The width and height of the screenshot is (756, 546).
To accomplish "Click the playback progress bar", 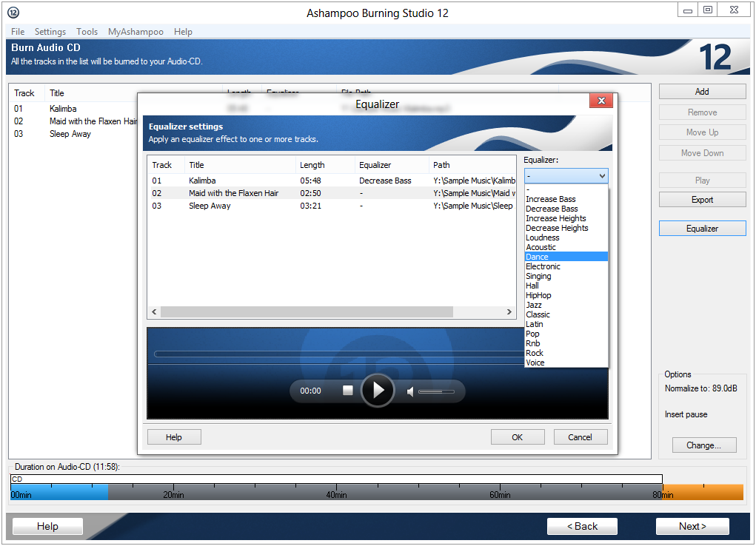I will pos(339,354).
